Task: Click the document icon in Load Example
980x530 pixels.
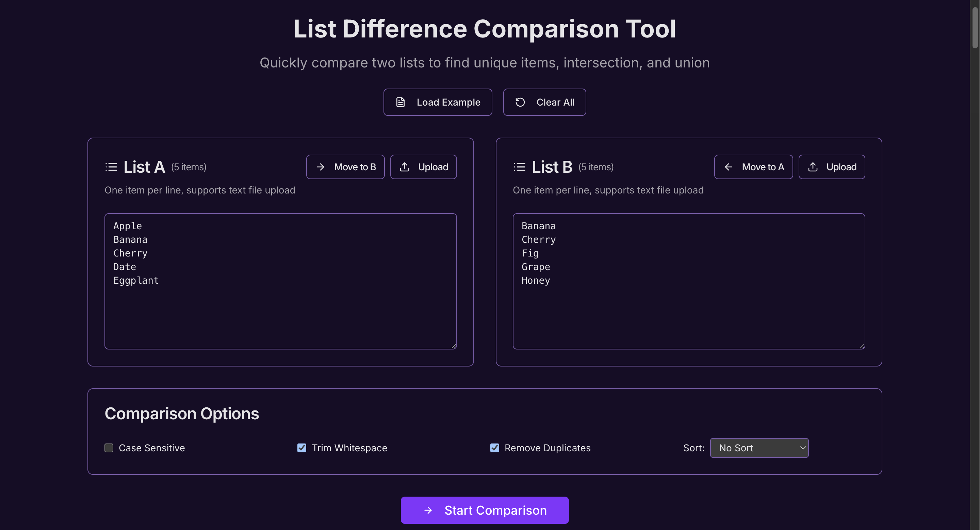Action: 400,102
